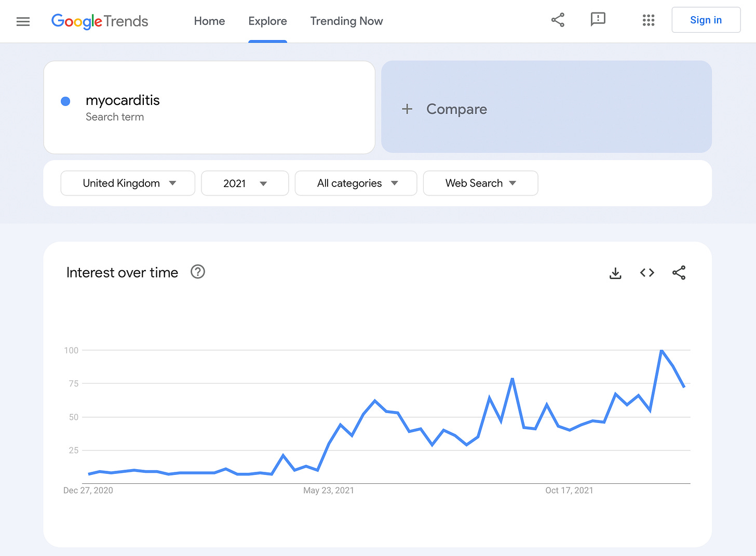Click the plus icon beside Compare
Screen dimensions: 756x556
(407, 109)
